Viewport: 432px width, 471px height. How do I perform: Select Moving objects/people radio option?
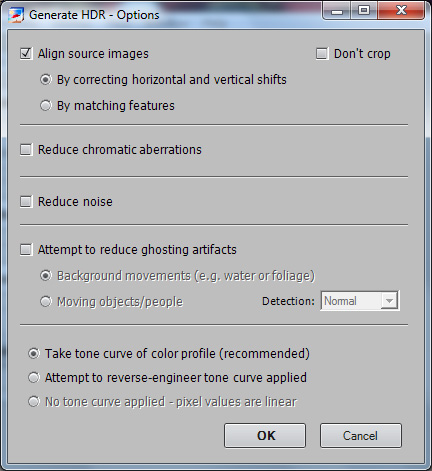pyautogui.click(x=46, y=301)
